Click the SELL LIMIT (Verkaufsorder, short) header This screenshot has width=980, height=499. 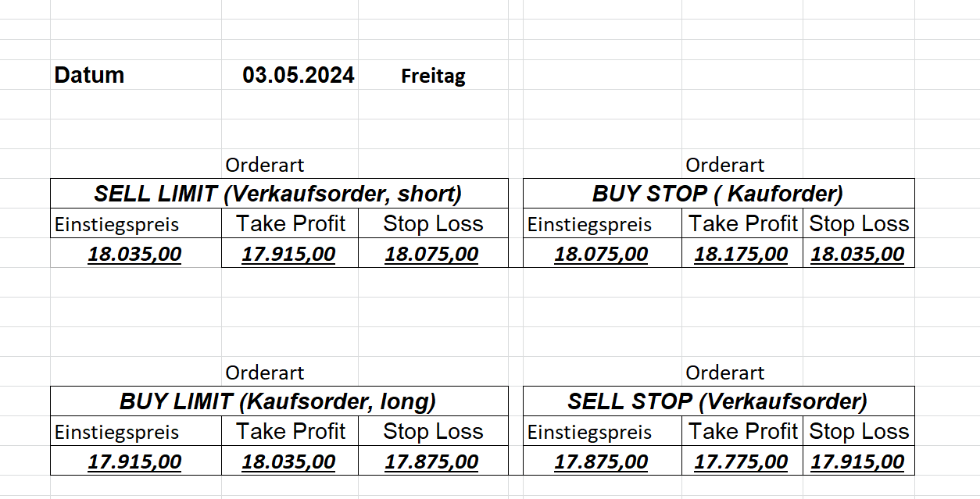278,194
